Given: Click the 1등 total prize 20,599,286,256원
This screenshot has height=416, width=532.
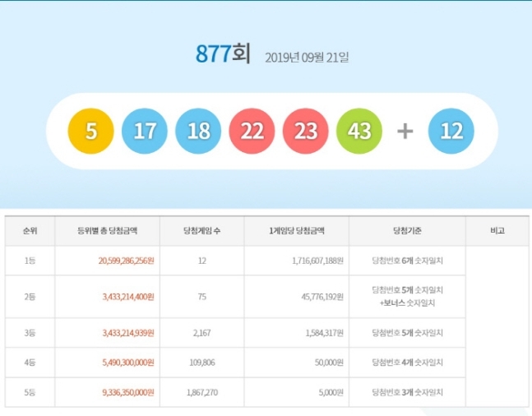Looking at the screenshot, I should (x=120, y=261).
